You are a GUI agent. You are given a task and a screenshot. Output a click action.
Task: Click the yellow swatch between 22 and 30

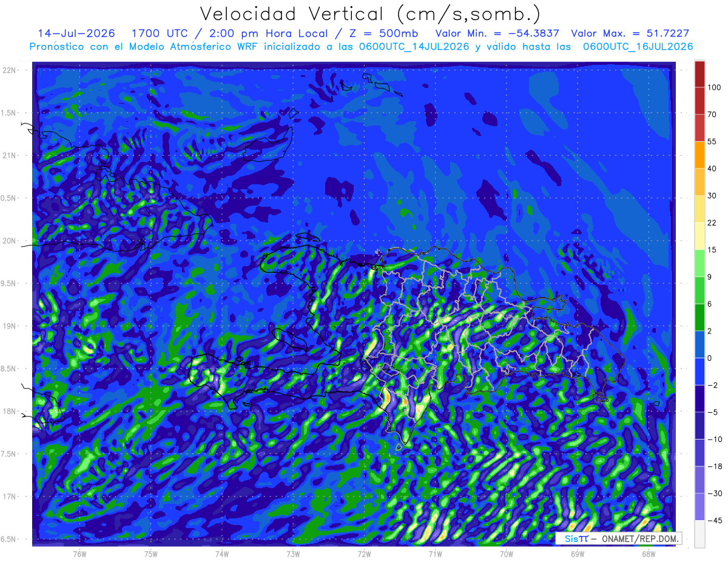(699, 209)
